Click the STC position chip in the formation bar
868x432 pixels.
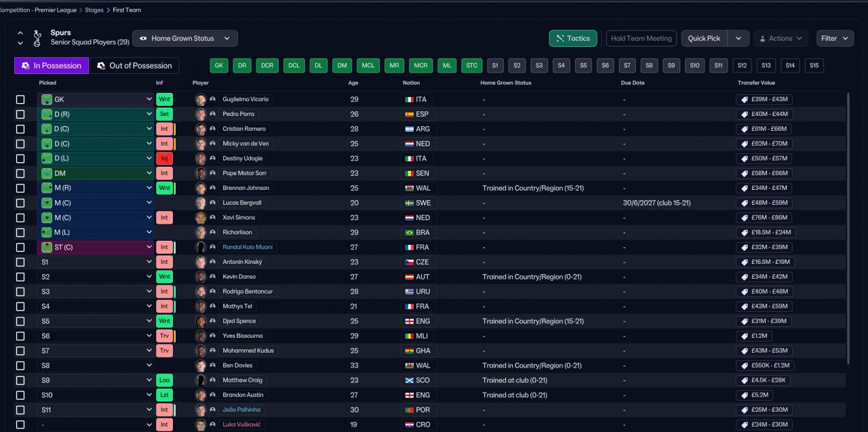pyautogui.click(x=471, y=66)
